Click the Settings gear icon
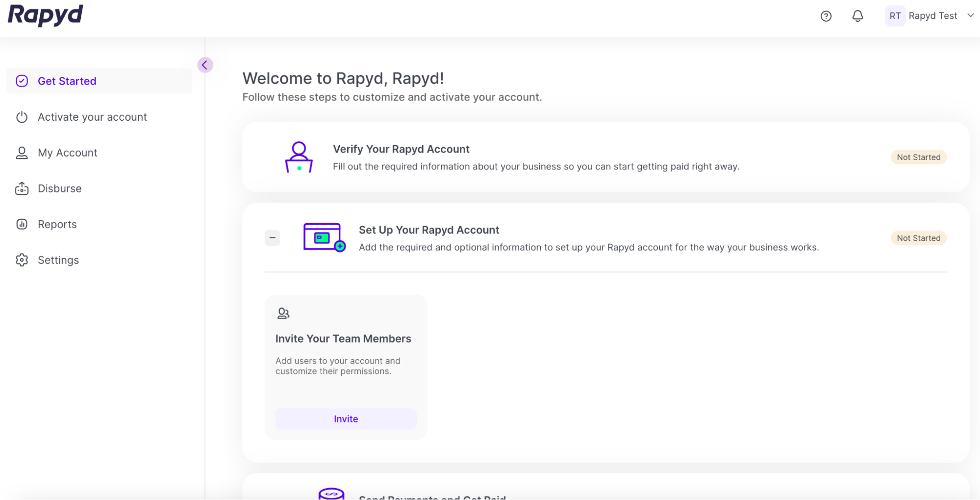 point(22,260)
